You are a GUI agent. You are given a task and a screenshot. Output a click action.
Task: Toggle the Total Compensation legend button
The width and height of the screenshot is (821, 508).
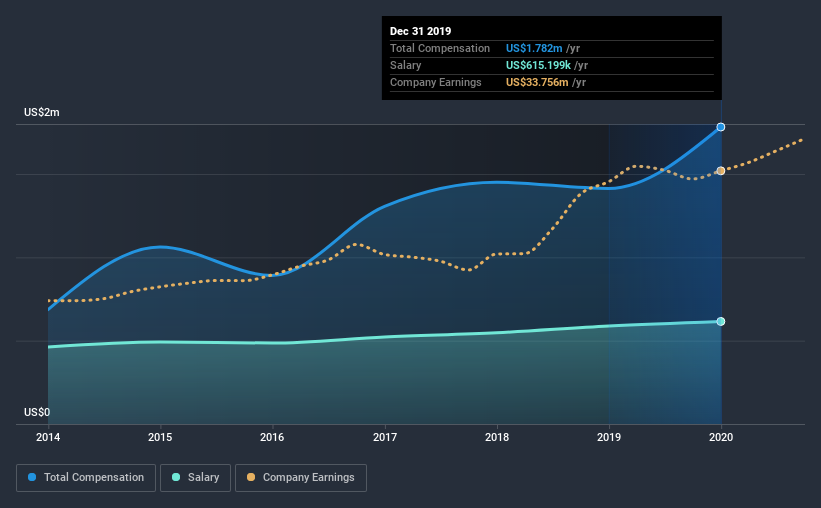coord(86,478)
